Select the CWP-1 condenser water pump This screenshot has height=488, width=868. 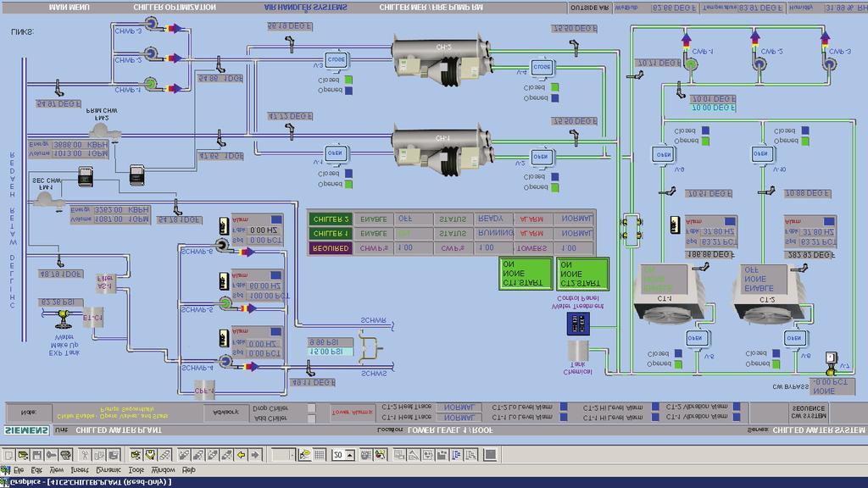[690, 64]
